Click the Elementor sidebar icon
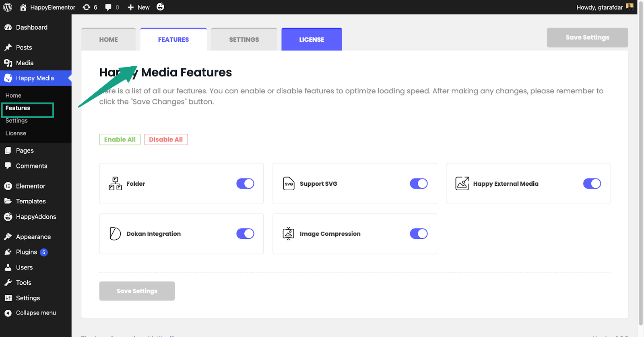The image size is (644, 337). [x=8, y=186]
